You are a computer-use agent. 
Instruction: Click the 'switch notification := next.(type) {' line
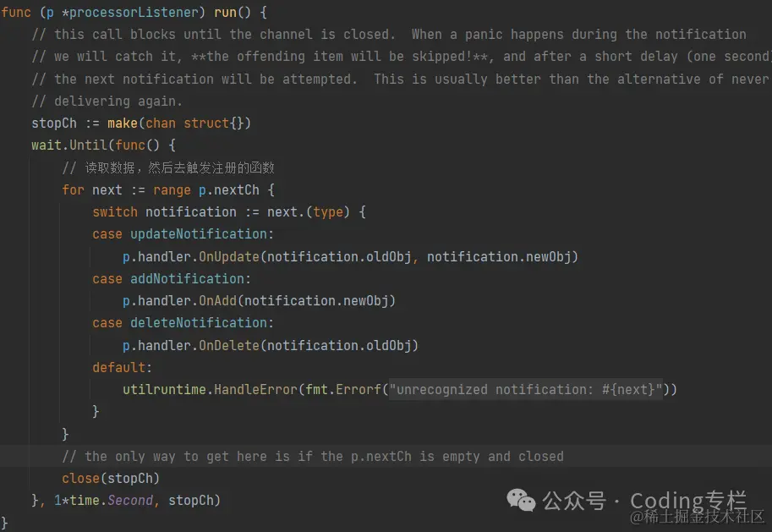229,212
